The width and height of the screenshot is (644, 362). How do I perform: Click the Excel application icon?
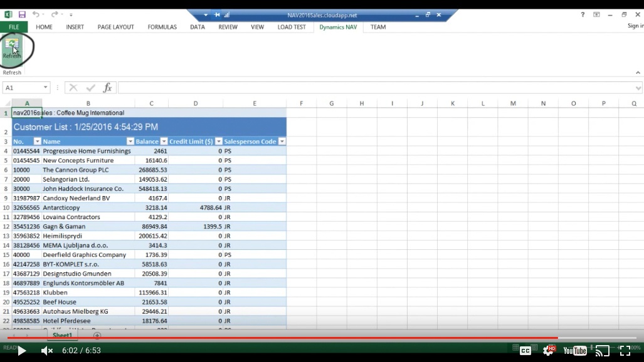click(8, 15)
